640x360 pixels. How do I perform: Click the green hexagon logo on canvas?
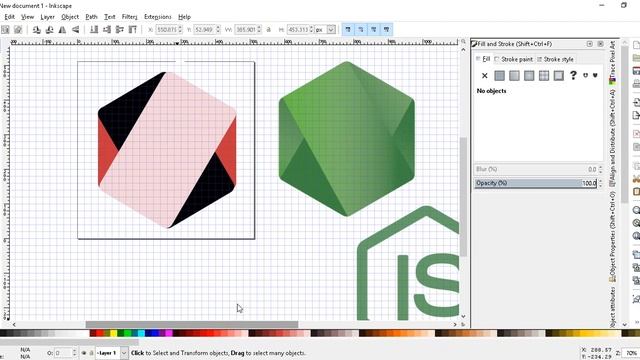347,139
